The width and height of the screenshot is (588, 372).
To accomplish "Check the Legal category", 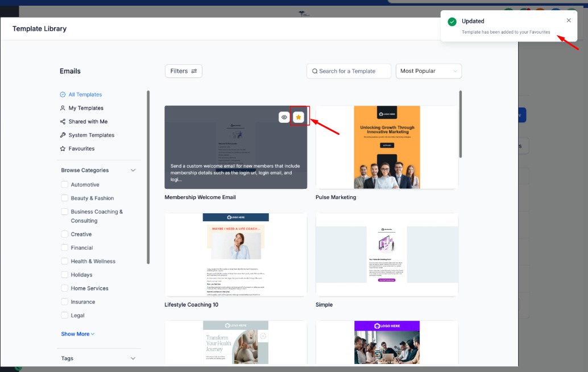I will tap(64, 315).
